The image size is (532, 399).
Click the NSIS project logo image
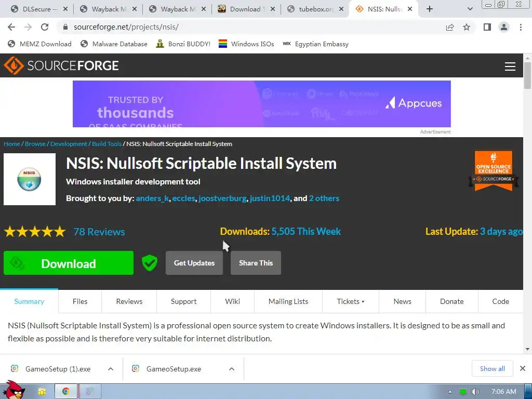[30, 179]
